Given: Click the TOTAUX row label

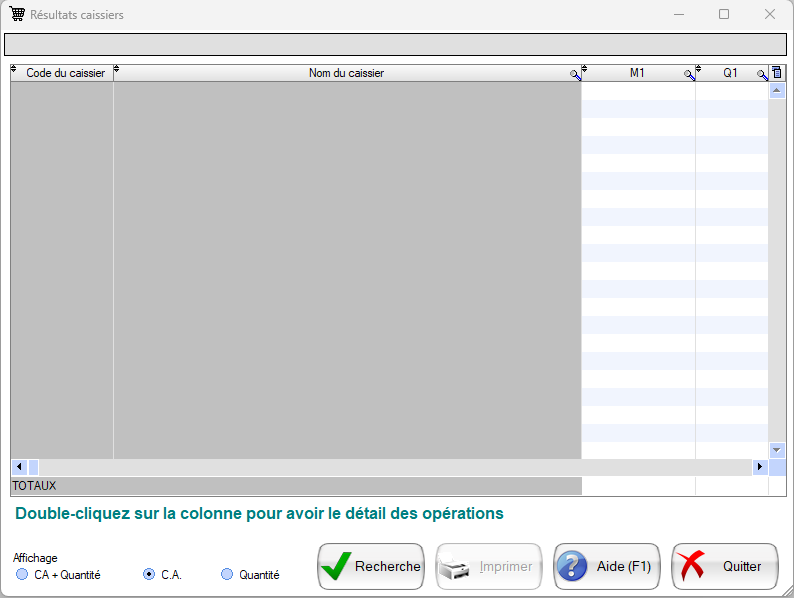Looking at the screenshot, I should point(34,486).
